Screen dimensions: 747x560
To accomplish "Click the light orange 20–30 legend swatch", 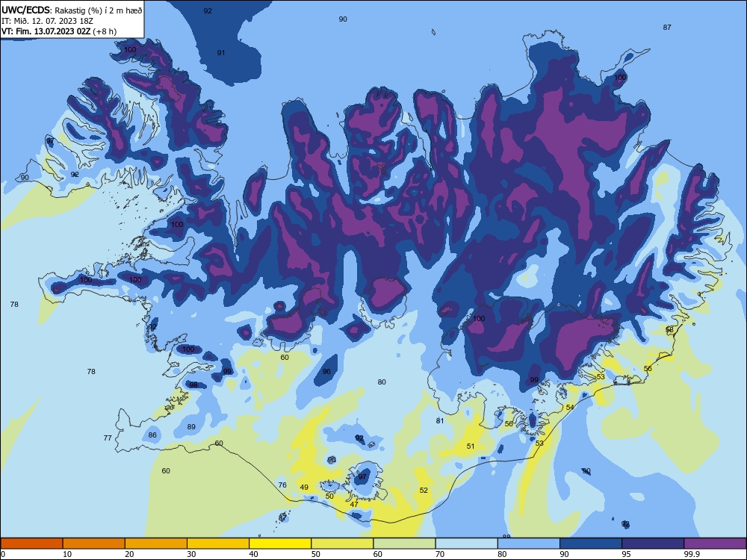I will coord(156,544).
